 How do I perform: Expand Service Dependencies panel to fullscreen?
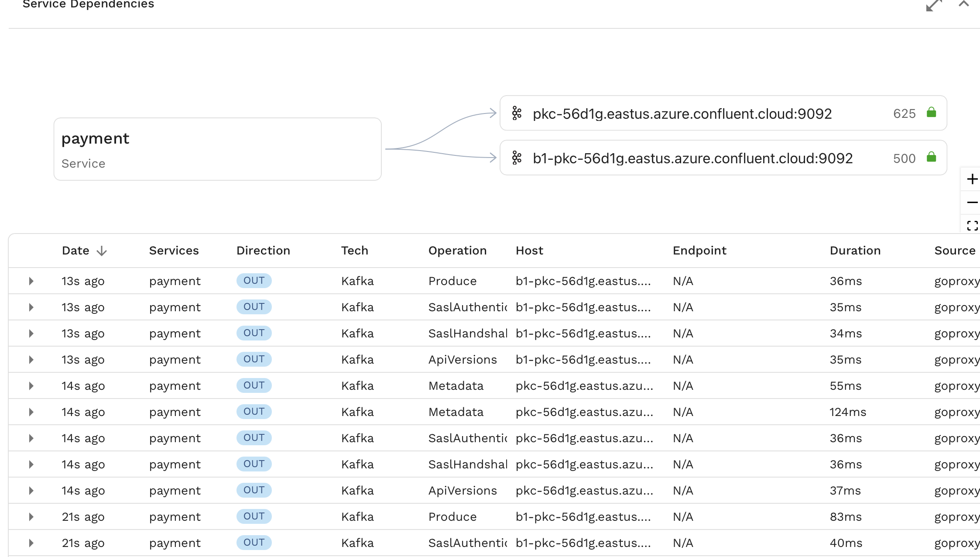click(933, 5)
